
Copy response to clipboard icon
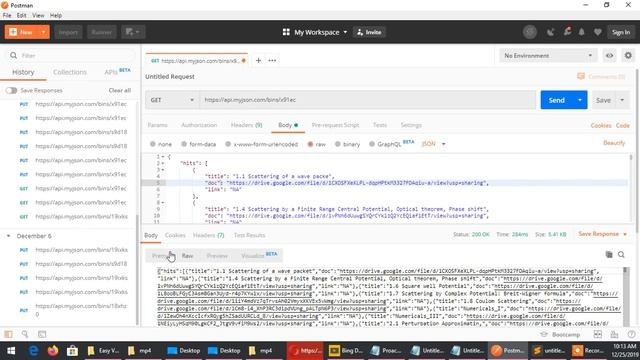click(609, 254)
